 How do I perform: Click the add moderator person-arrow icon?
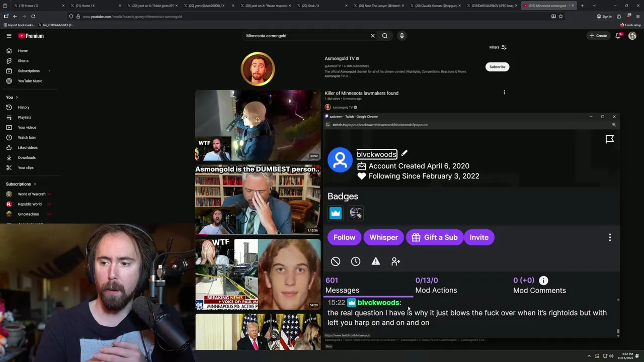click(x=396, y=261)
